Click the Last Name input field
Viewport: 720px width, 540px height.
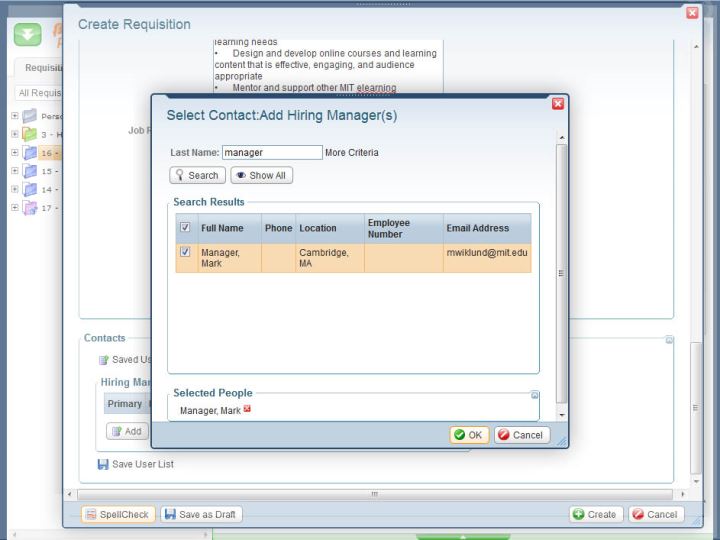(271, 153)
